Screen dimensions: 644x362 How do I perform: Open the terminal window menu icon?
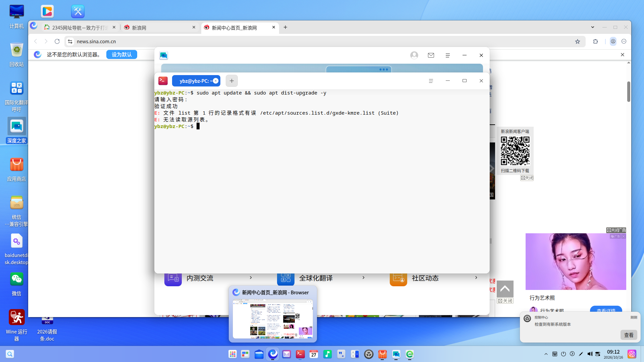[431, 81]
